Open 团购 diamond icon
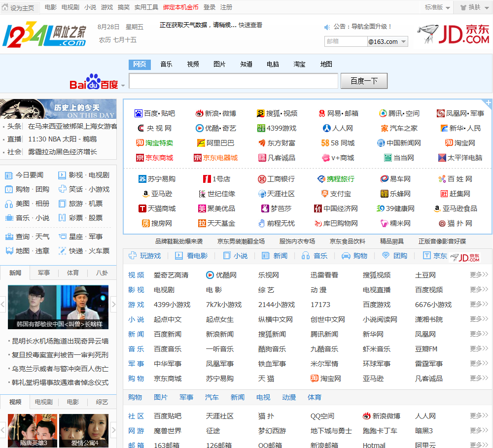493x448 pixels. [386, 256]
